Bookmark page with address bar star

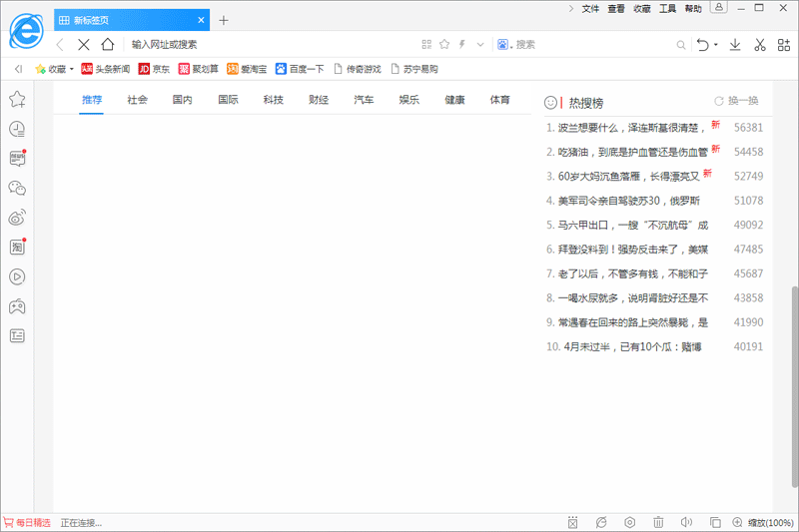tap(444, 44)
